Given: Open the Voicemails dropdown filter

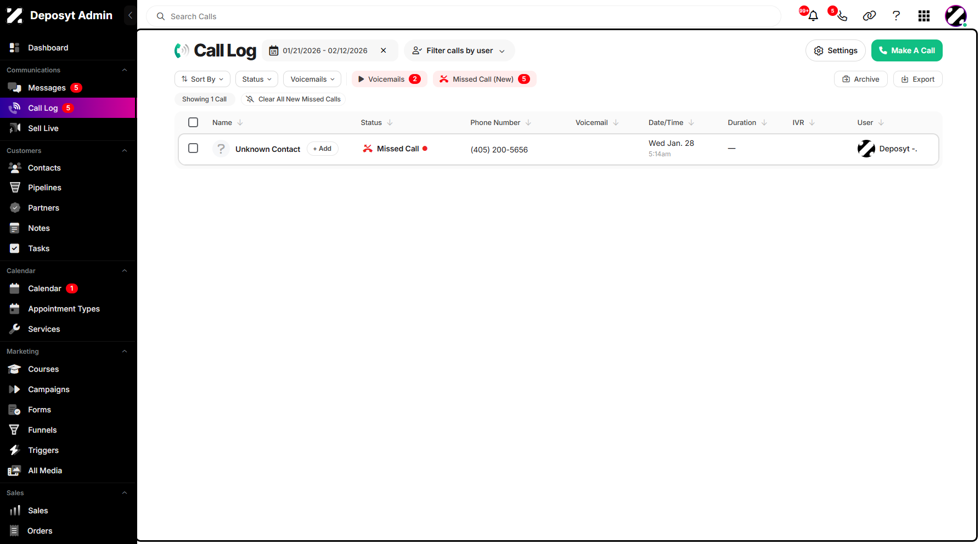Looking at the screenshot, I should 312,79.
